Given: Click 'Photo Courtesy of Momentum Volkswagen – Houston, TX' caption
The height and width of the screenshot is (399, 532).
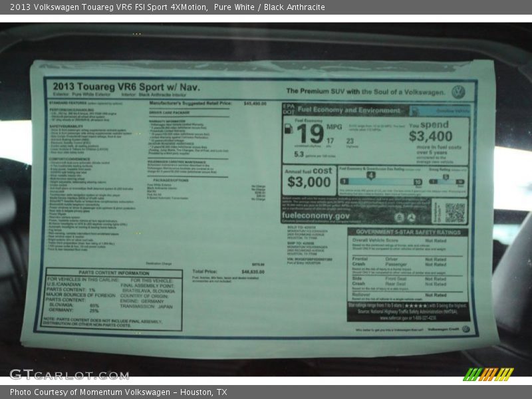Looking at the screenshot, I should (118, 392).
